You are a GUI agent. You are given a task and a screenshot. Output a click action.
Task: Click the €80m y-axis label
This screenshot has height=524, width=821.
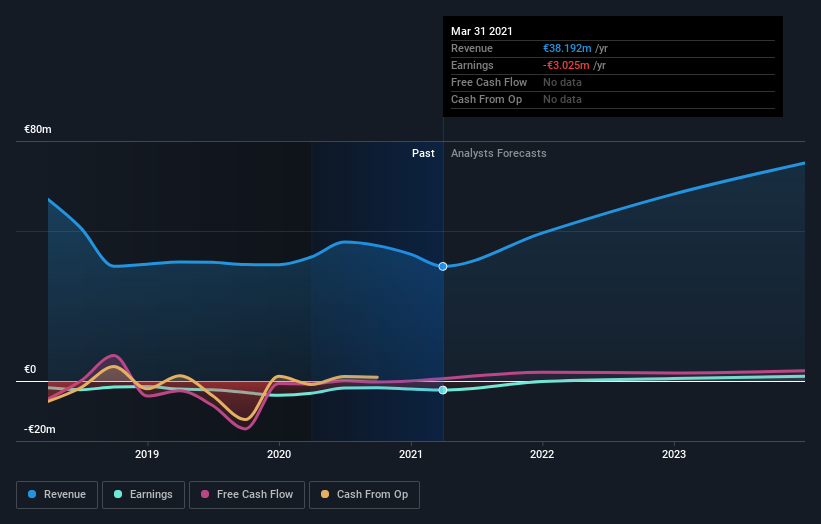click(x=38, y=129)
